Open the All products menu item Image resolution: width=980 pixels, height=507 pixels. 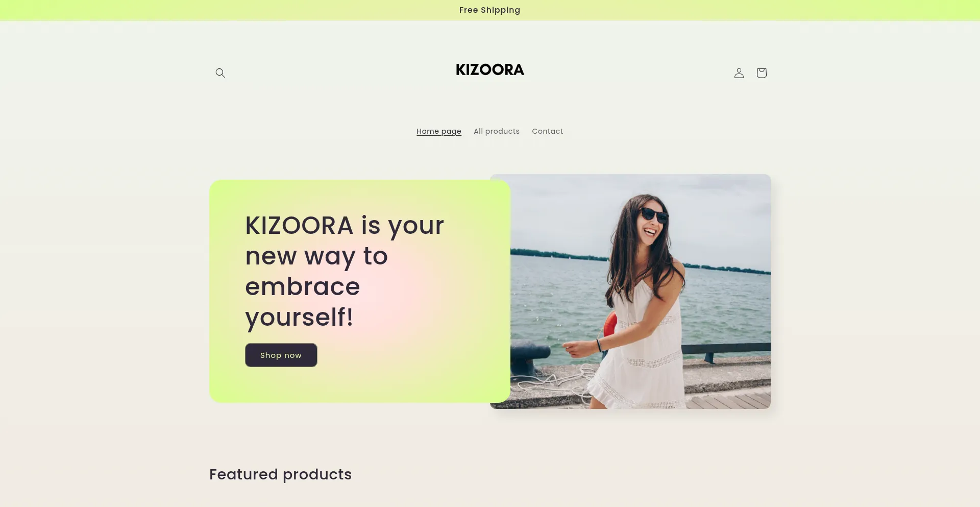(x=497, y=131)
